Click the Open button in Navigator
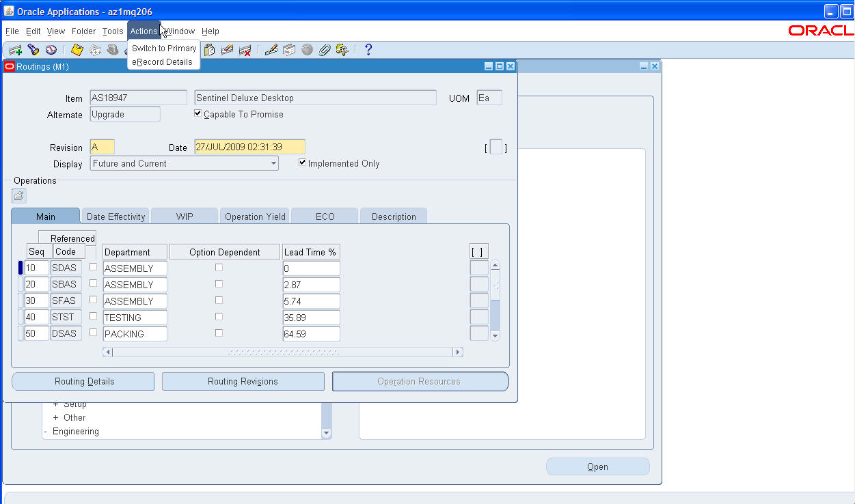Viewport: 855px width, 504px height. click(x=597, y=467)
